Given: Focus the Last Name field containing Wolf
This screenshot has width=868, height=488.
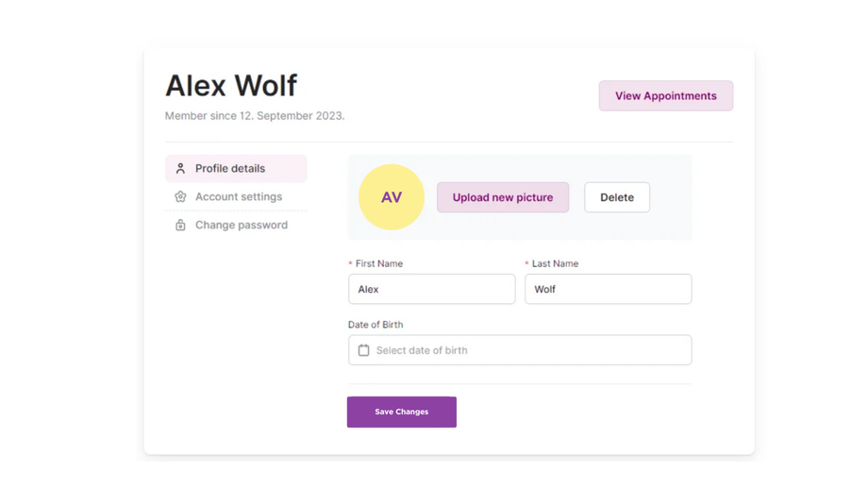Looking at the screenshot, I should 609,289.
